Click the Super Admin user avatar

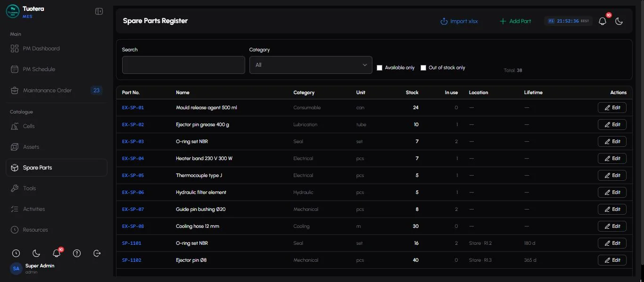[16, 268]
